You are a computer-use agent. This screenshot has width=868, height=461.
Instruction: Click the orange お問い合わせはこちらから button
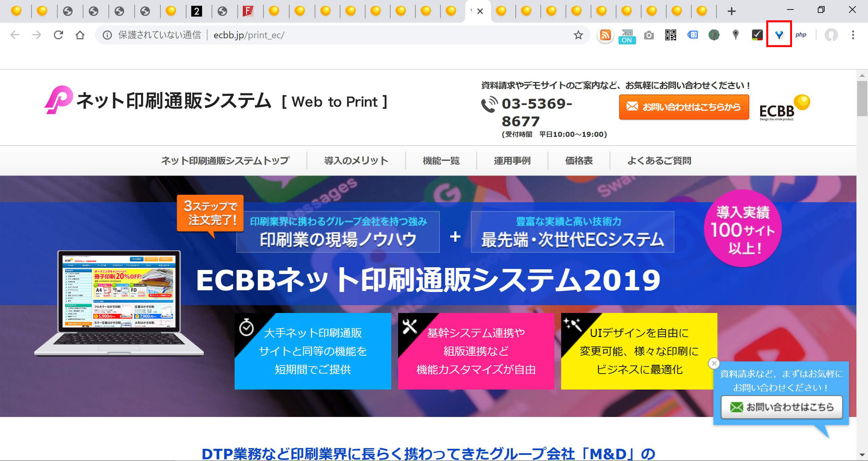(684, 107)
